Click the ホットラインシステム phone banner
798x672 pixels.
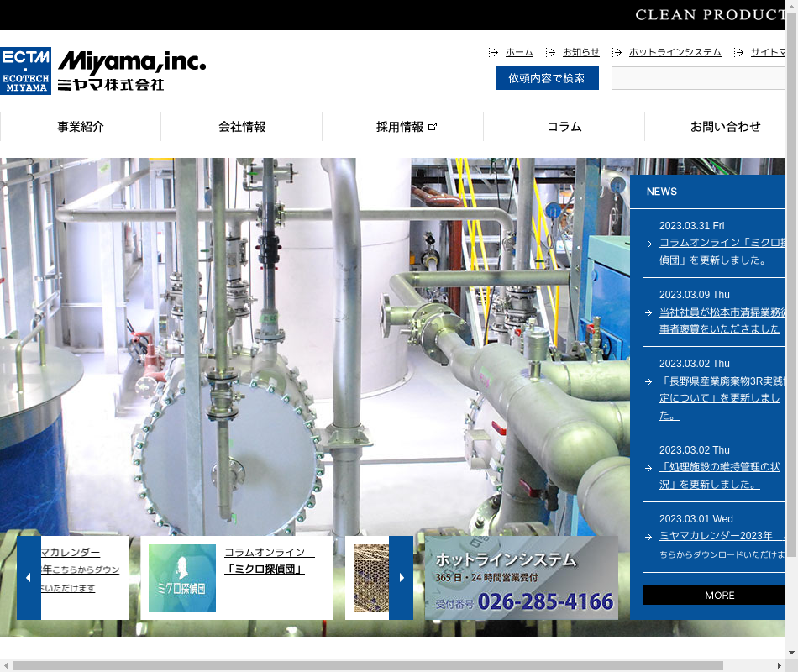[521, 578]
